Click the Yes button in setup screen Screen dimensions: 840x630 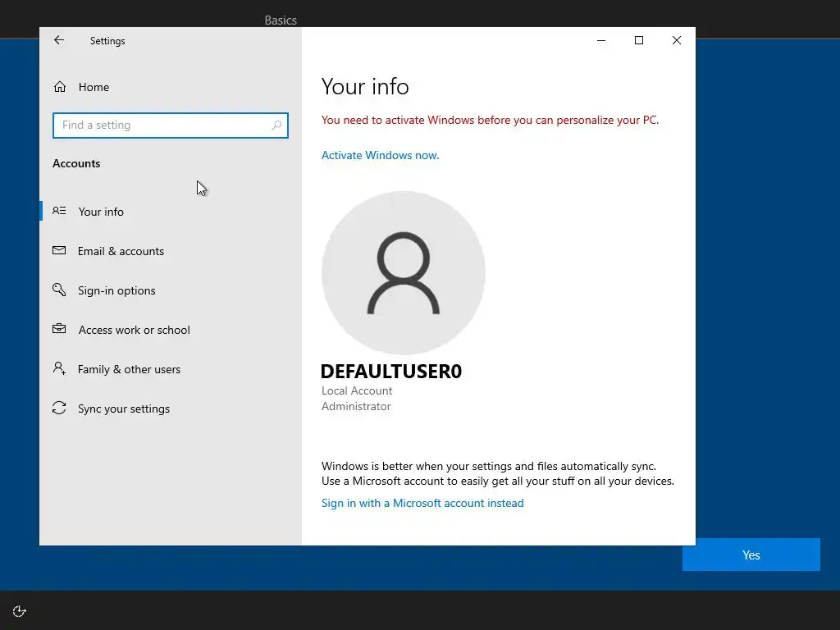(751, 555)
